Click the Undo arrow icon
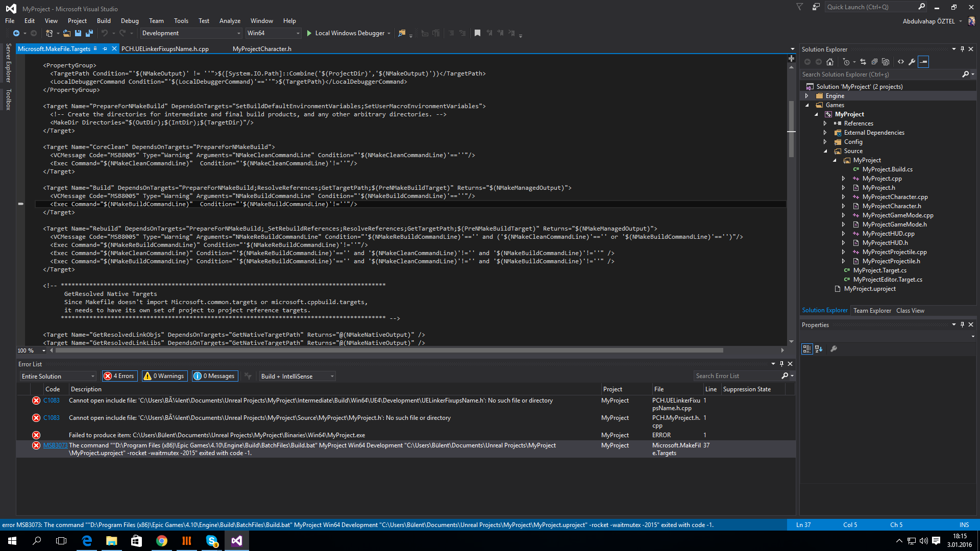This screenshot has height=551, width=980. (x=105, y=33)
